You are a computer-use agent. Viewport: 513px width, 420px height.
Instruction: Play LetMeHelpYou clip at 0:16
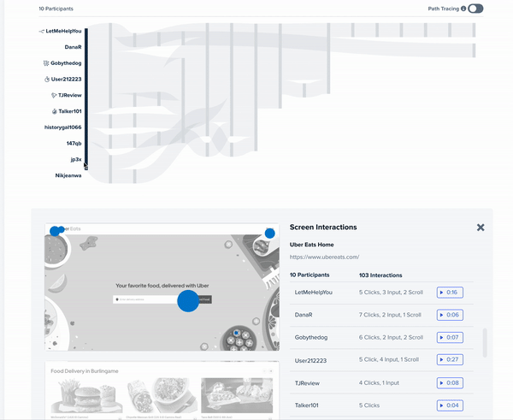(x=450, y=293)
